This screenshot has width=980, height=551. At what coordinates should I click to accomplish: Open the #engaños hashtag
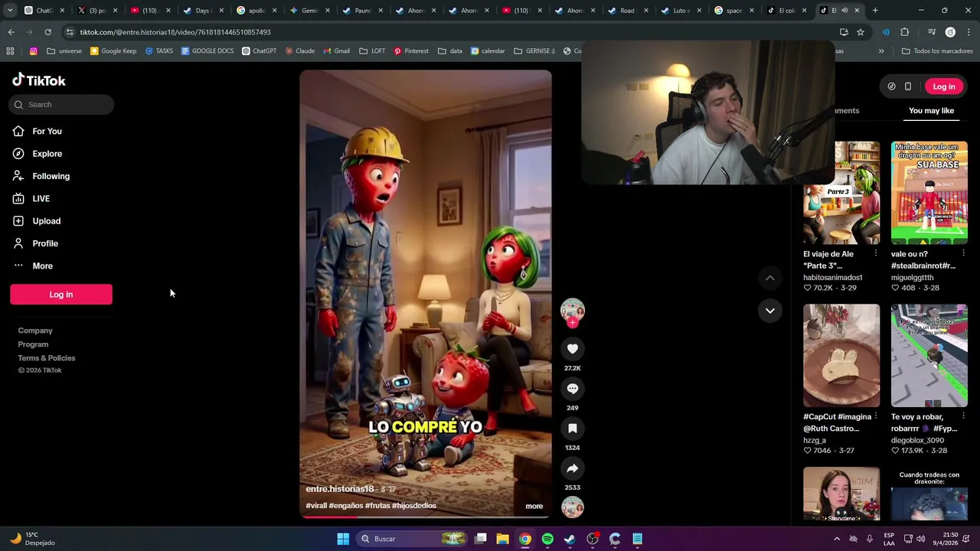click(346, 506)
